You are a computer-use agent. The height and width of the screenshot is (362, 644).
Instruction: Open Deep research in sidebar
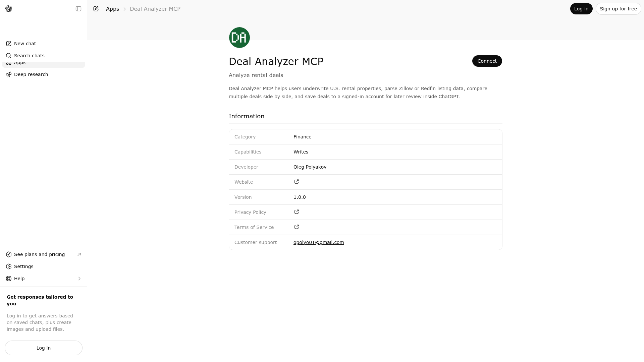point(44,74)
